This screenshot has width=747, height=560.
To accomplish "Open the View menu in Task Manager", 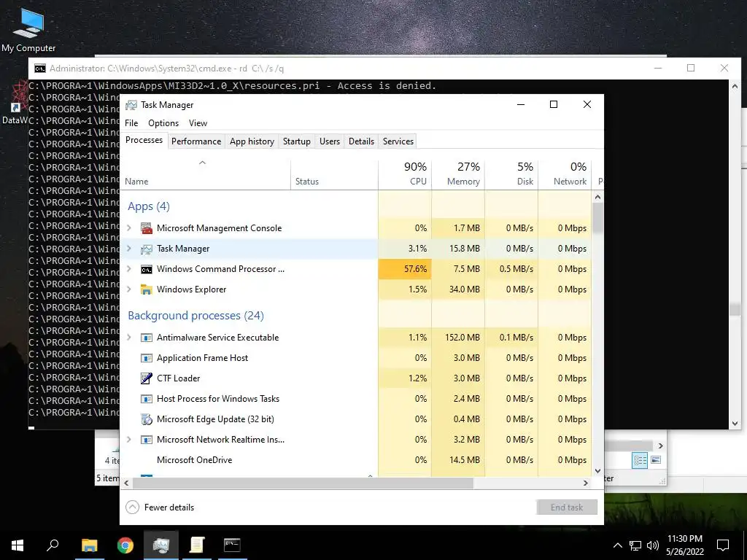I will coord(198,123).
